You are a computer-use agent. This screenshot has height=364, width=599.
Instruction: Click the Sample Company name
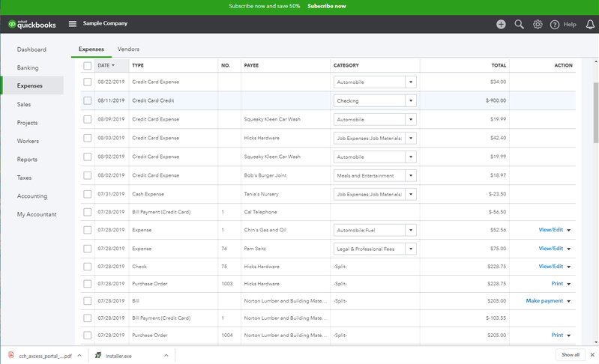coord(105,23)
